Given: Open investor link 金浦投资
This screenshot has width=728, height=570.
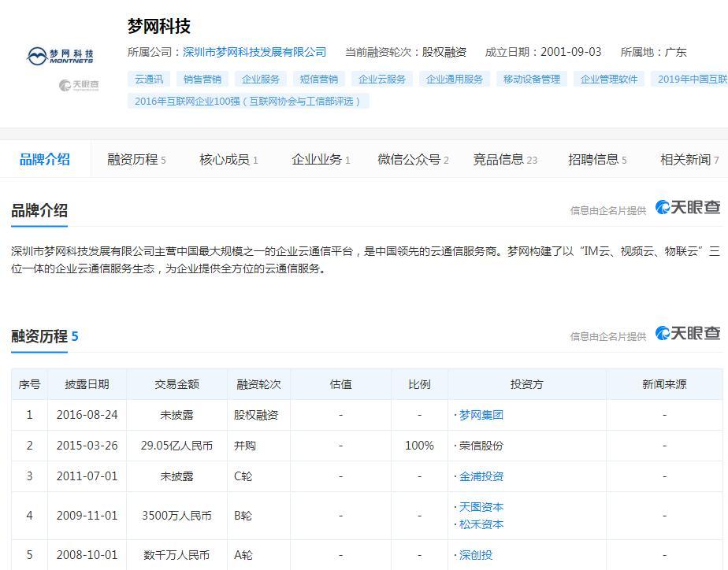Looking at the screenshot, I should [x=481, y=476].
